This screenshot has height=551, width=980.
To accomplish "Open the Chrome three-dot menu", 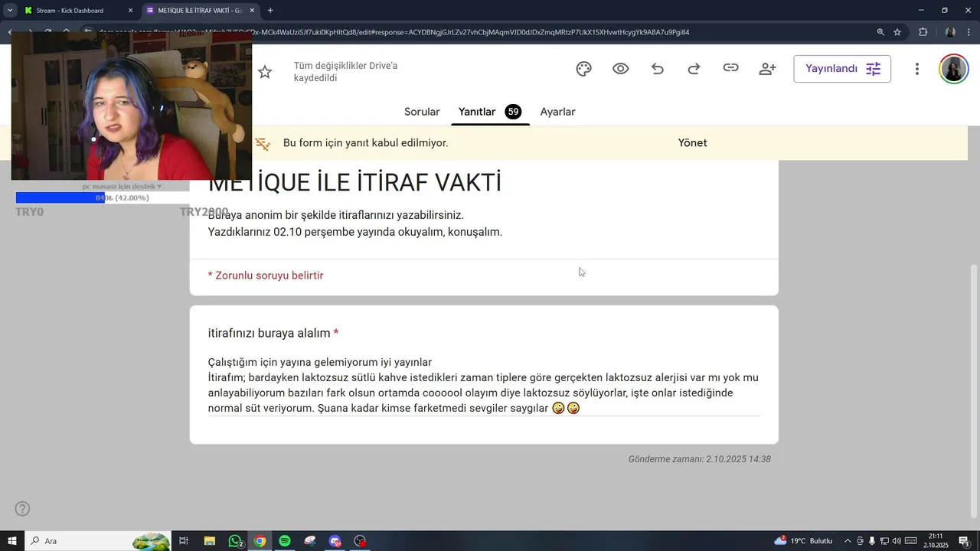I will [x=969, y=32].
